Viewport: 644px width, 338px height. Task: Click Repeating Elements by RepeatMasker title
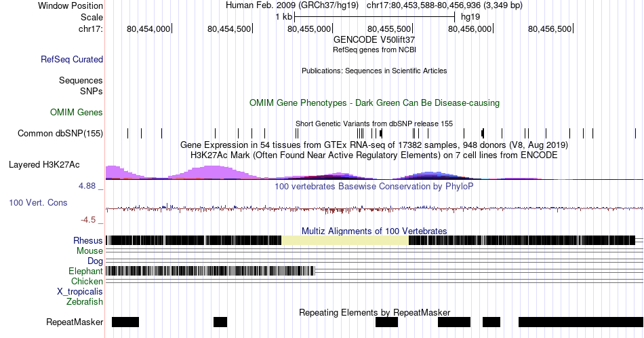click(x=375, y=312)
